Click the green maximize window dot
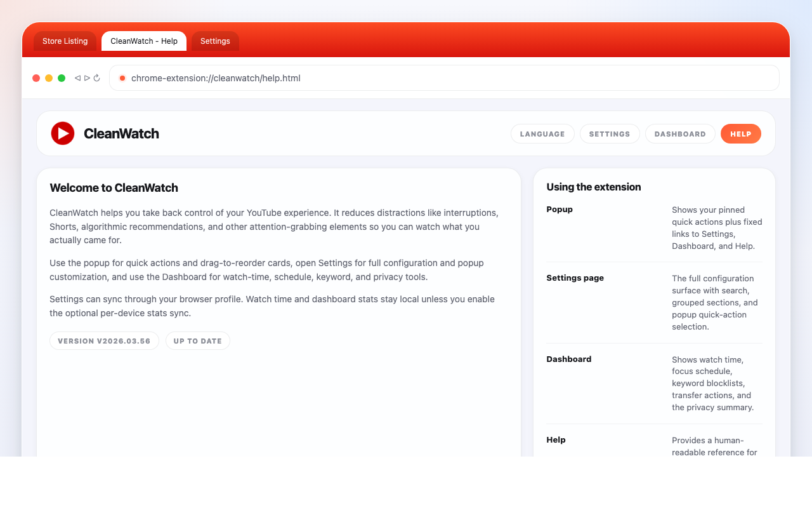Image resolution: width=812 pixels, height=508 pixels. (62, 78)
